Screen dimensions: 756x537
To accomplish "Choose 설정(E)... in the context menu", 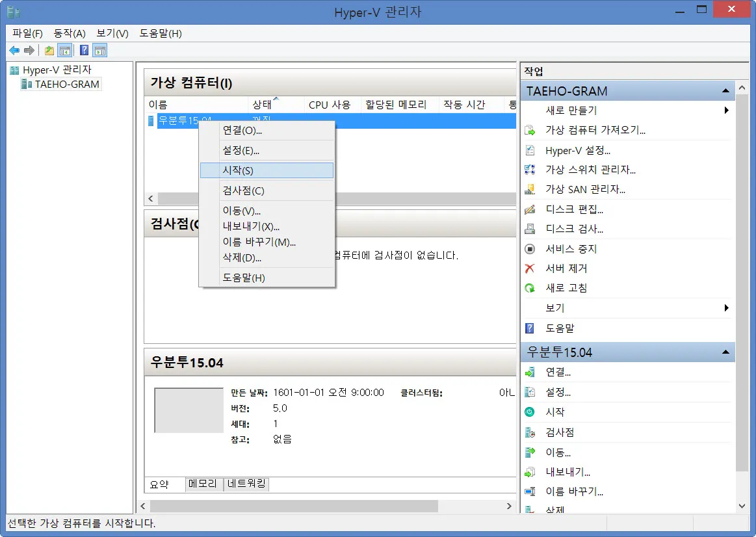I will (267, 150).
